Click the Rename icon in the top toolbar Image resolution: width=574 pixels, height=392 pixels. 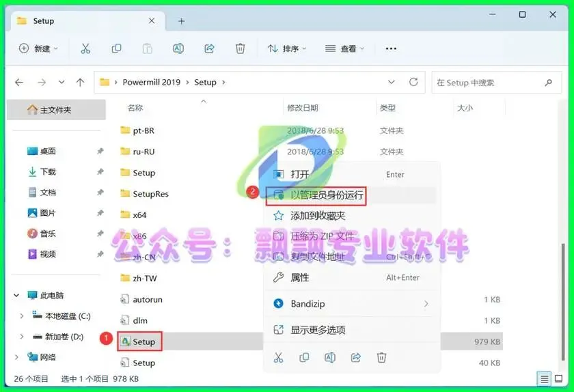tap(178, 48)
